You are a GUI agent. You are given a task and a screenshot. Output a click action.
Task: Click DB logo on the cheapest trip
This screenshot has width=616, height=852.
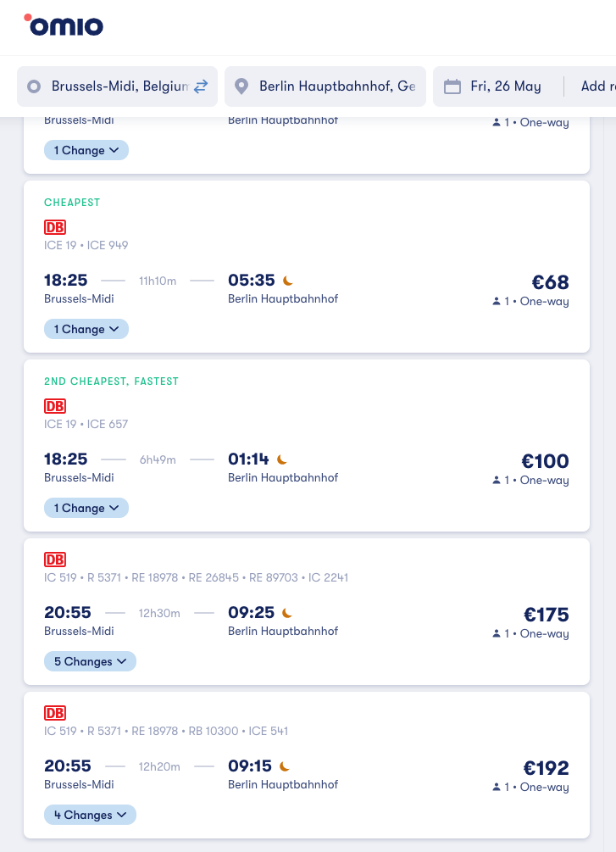tap(55, 227)
